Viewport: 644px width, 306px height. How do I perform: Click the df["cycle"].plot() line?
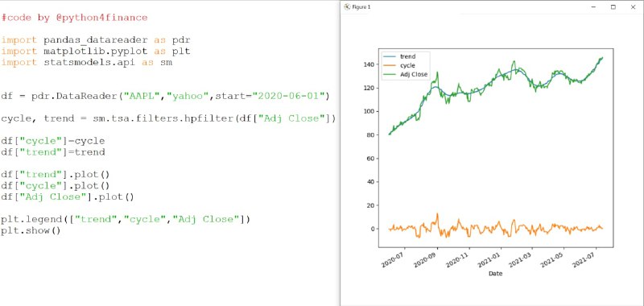56,186
